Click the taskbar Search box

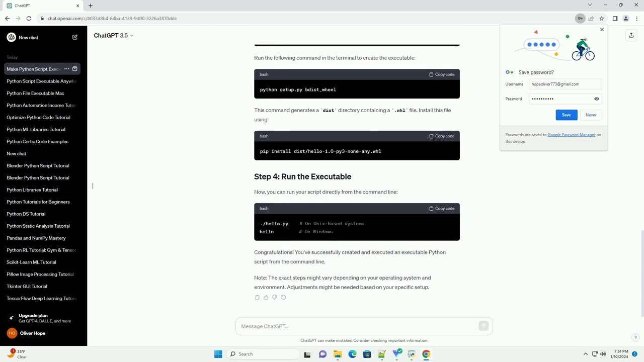point(263,354)
